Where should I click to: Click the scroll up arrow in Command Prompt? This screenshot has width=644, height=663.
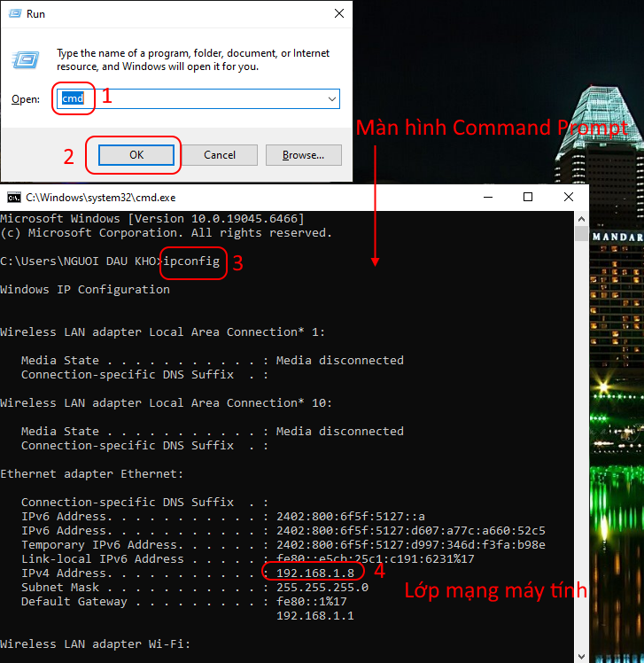click(x=581, y=218)
